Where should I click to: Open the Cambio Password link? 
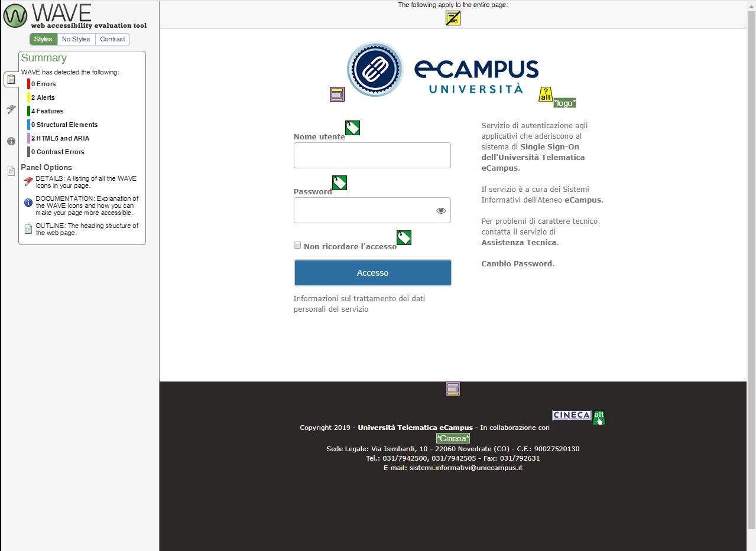(x=517, y=263)
